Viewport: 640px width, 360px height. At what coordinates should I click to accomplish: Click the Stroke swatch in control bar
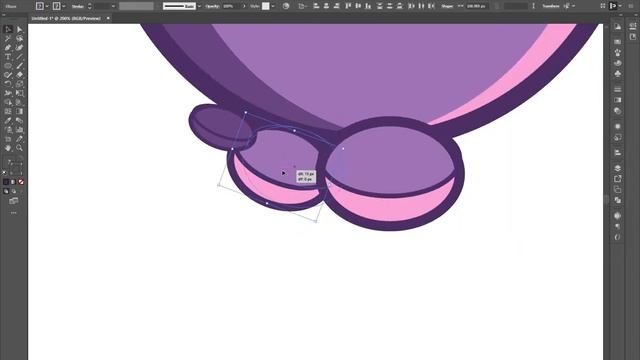(x=56, y=6)
